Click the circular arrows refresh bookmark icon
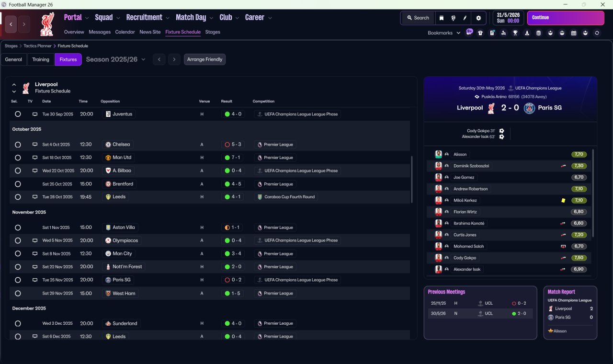The height and width of the screenshot is (364, 613). point(597,33)
